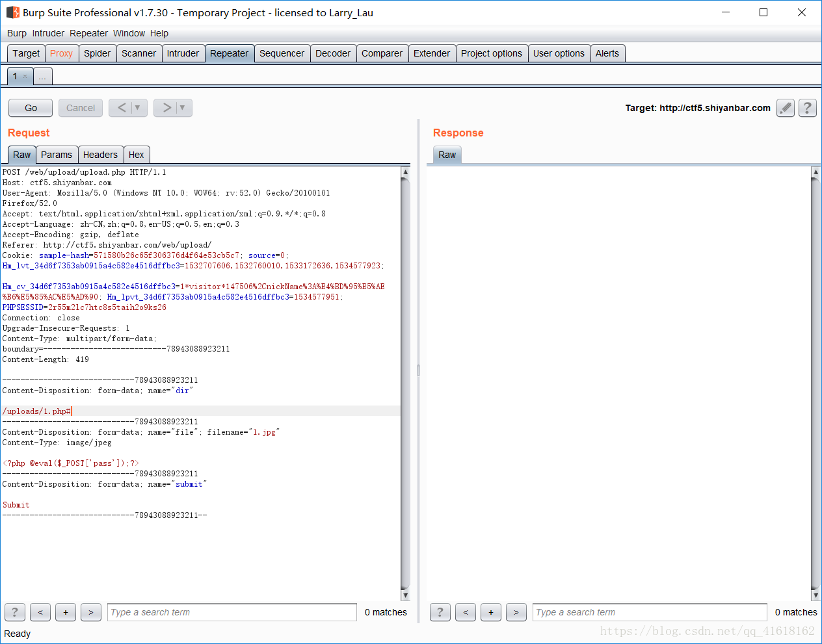The width and height of the screenshot is (822, 644).
Task: Click the next history arrow button
Action: pyautogui.click(x=166, y=108)
